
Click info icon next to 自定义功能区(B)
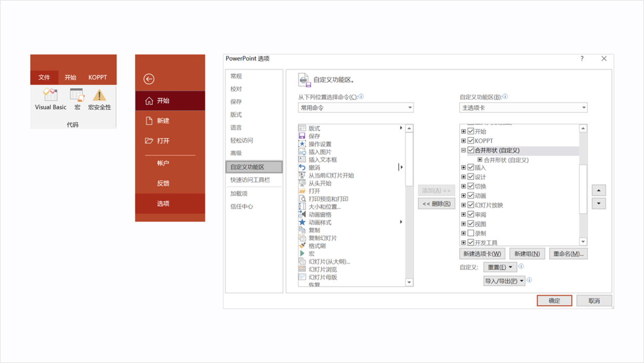[x=505, y=97]
